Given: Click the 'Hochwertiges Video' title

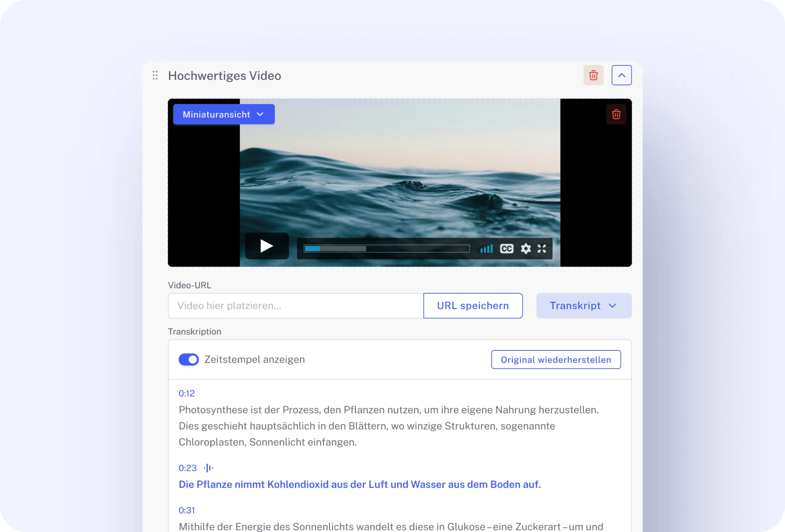Looking at the screenshot, I should coord(224,75).
